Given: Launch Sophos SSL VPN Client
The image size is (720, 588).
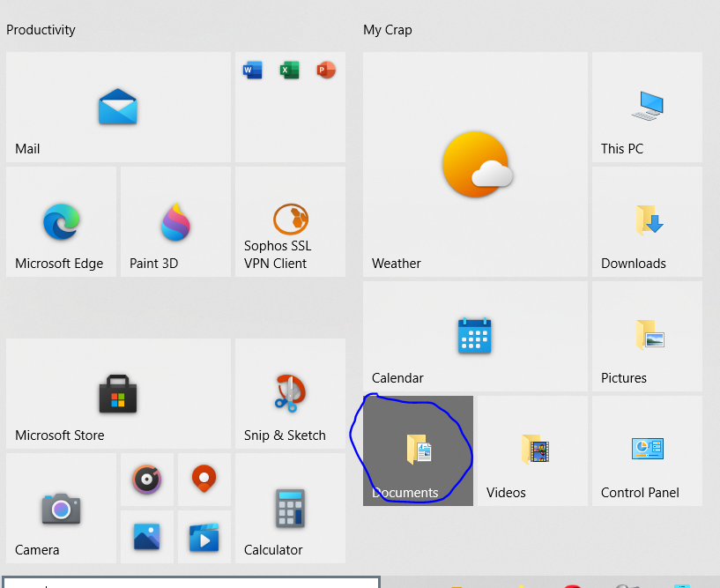Looking at the screenshot, I should (x=290, y=222).
